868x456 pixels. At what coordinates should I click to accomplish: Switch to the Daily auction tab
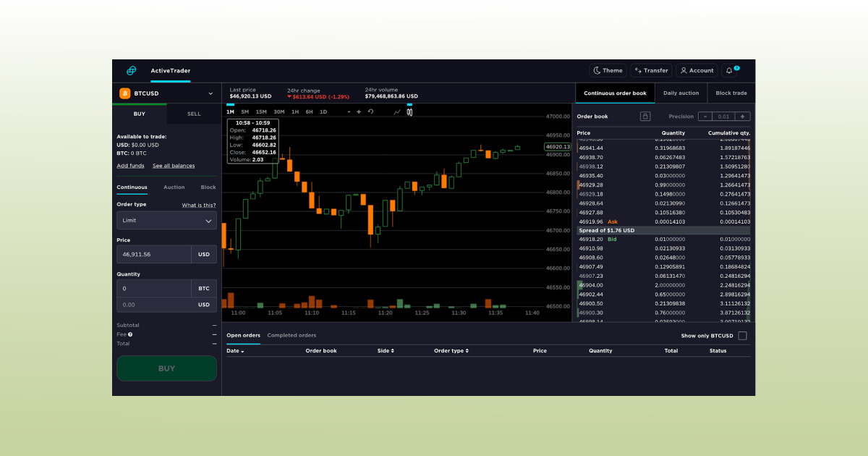[x=681, y=93]
